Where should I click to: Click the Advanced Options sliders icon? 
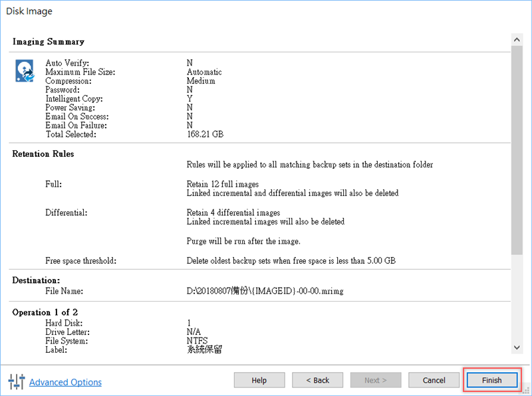tap(17, 381)
